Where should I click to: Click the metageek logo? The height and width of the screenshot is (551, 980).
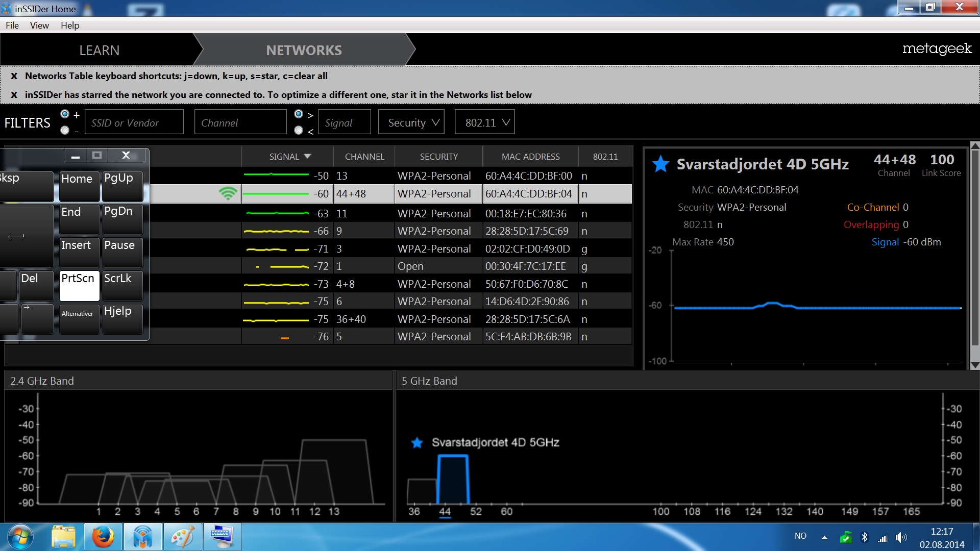point(937,49)
